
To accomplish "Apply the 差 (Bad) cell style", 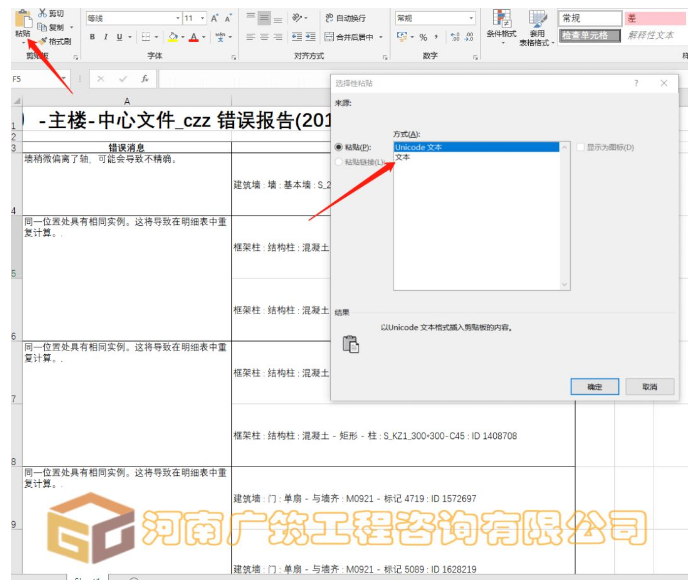I will tap(656, 18).
